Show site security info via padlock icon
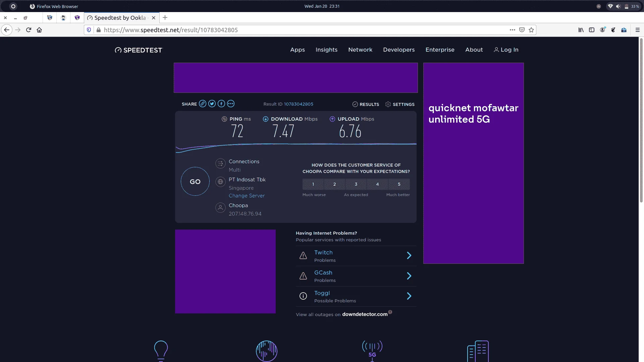The height and width of the screenshot is (362, 644). click(98, 30)
